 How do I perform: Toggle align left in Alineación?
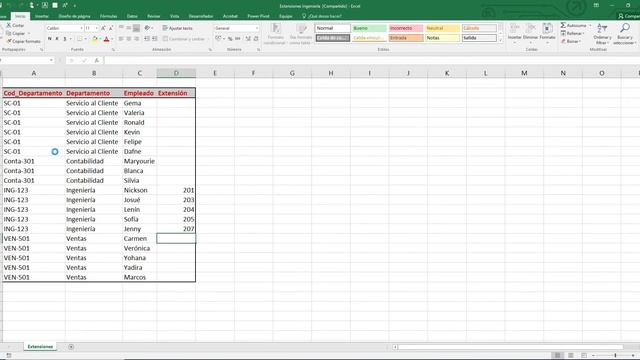(x=121, y=39)
